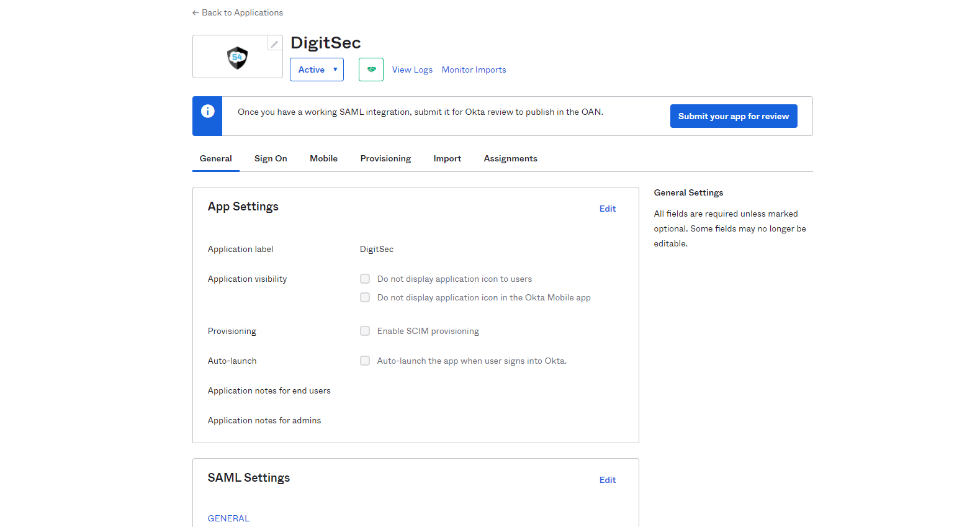Click the 'Auto-launch' field label

pos(232,361)
